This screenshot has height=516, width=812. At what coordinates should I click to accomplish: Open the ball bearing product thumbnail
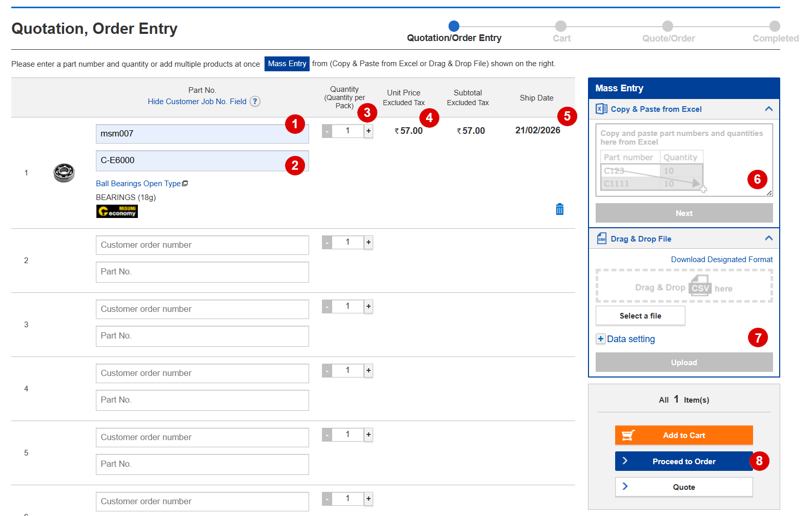coord(64,173)
